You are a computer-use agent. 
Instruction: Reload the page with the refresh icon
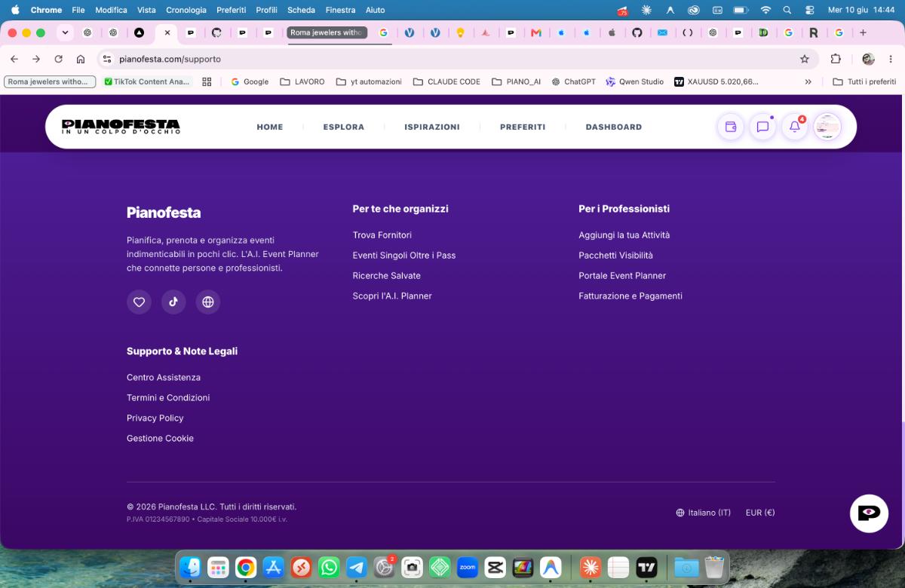point(58,59)
